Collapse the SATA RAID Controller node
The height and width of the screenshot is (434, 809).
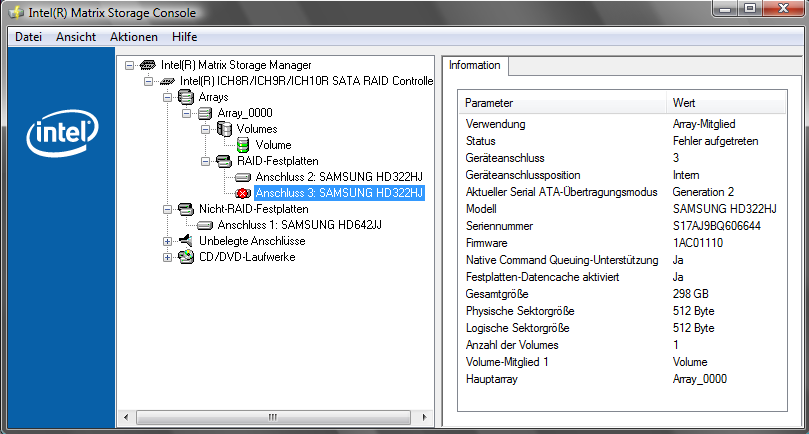click(x=149, y=81)
